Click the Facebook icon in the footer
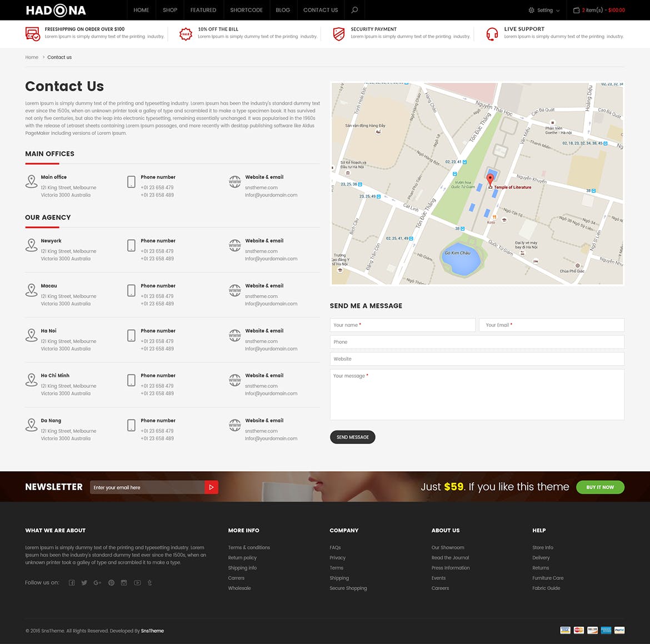The width and height of the screenshot is (650, 644). 72,583
